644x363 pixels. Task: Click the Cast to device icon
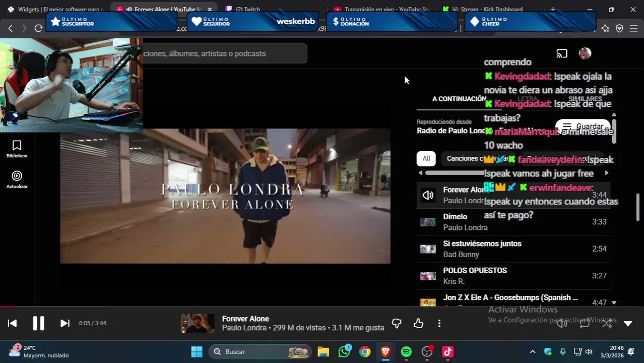point(562,53)
